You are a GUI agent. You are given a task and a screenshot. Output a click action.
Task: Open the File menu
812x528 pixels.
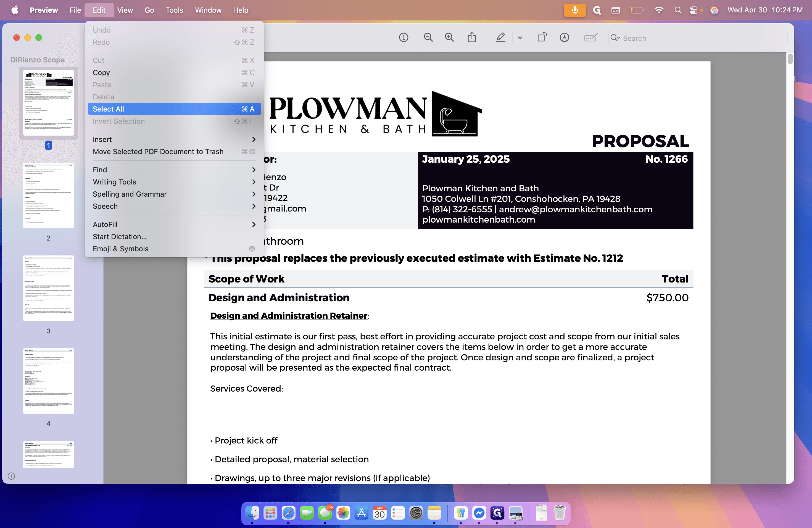click(75, 10)
